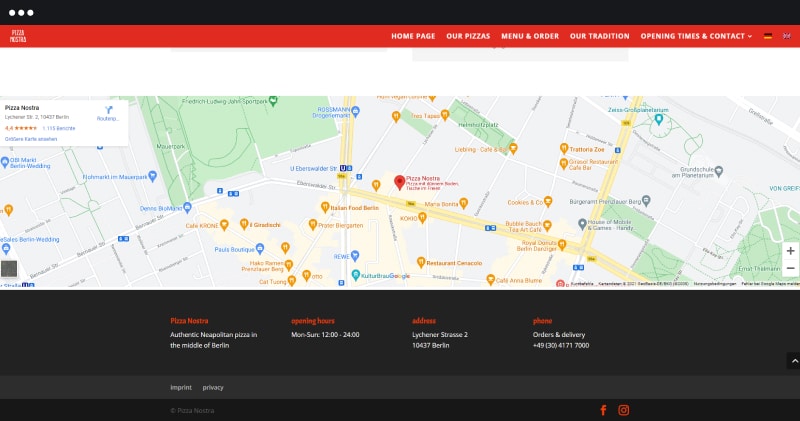The image size is (800, 421).
Task: Click the Girasol Restaurant Cafe Bar marker
Action: 564,164
